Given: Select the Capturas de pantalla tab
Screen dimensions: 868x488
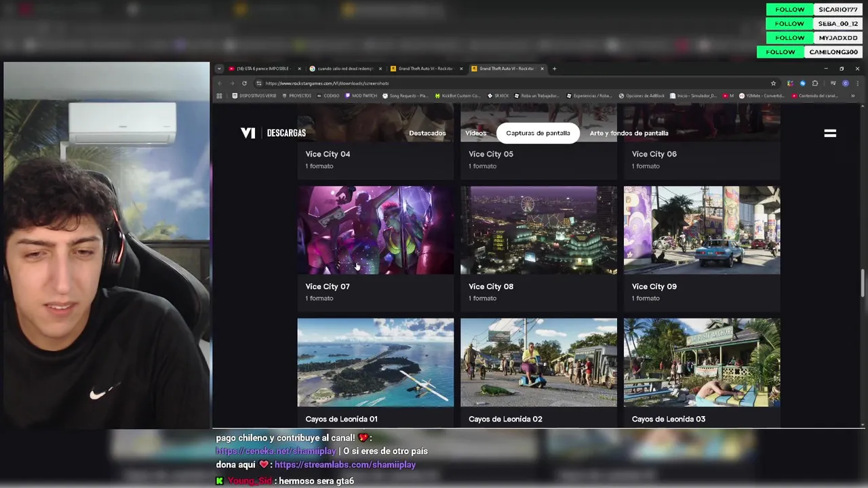Looking at the screenshot, I should click(538, 133).
